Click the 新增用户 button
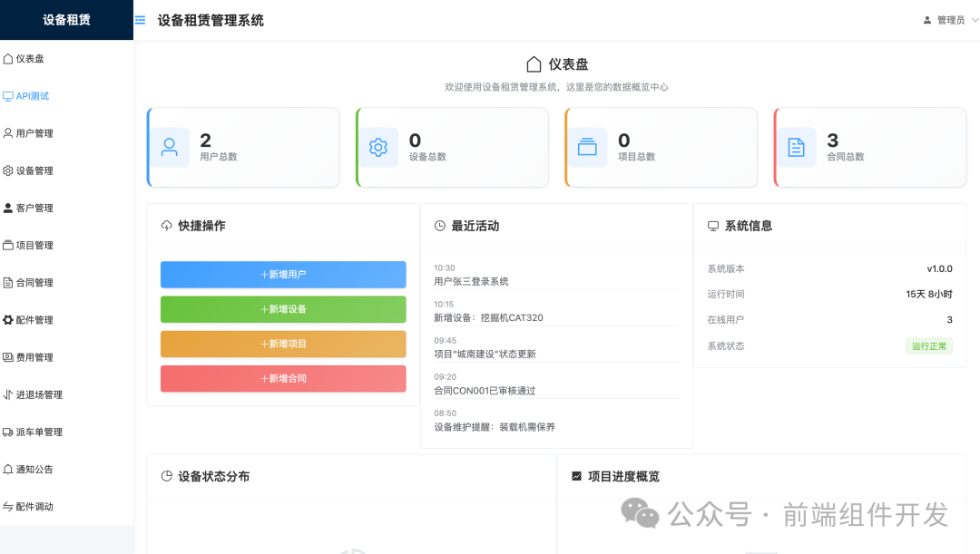 point(282,274)
